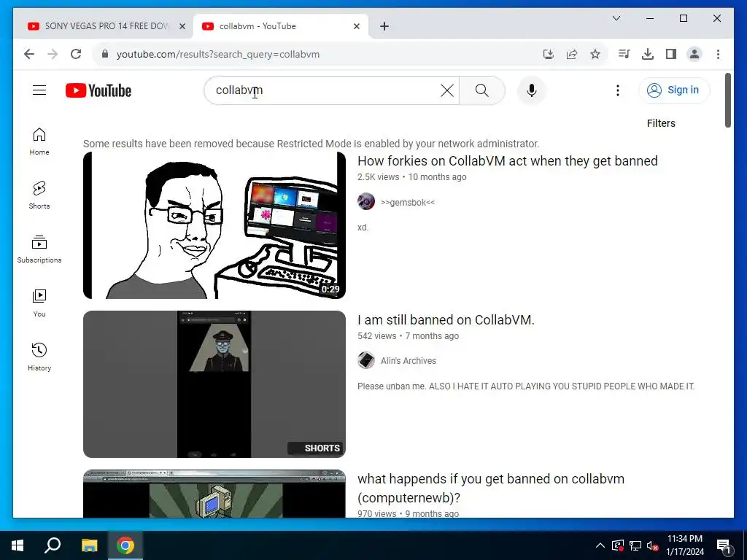
Task: Close the collabvm - YouTube tab
Action: (x=356, y=26)
